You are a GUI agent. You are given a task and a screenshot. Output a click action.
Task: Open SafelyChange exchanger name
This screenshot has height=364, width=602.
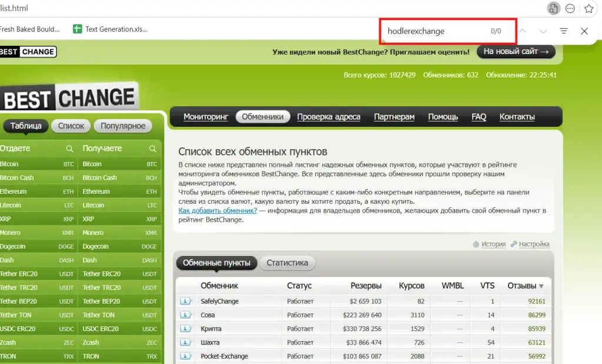pos(220,301)
